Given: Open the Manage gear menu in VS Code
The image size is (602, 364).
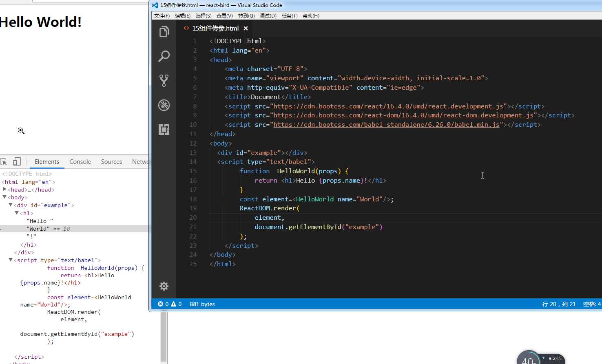Looking at the screenshot, I should (x=164, y=286).
